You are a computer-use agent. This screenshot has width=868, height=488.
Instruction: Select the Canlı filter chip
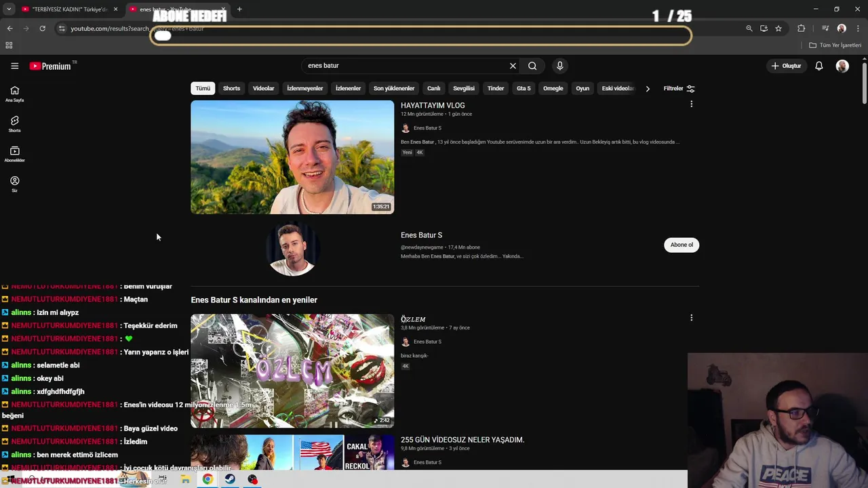[433, 88]
